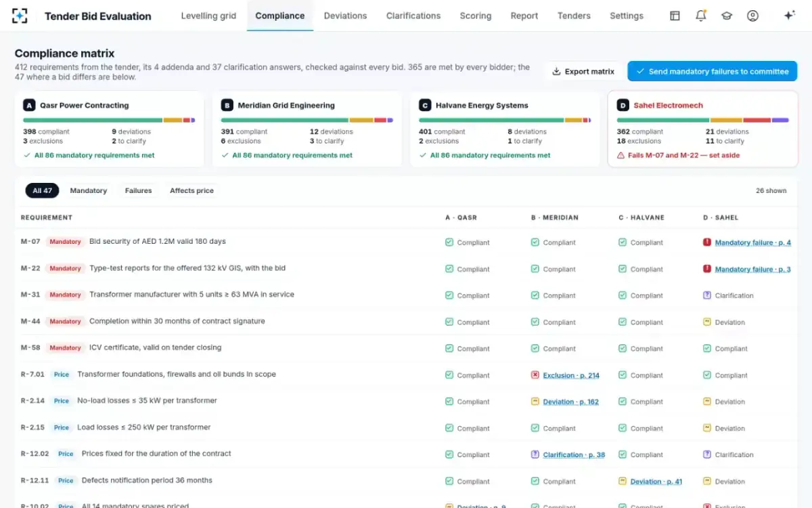Click Meridian Grid Engineering compliance bar

point(307,120)
